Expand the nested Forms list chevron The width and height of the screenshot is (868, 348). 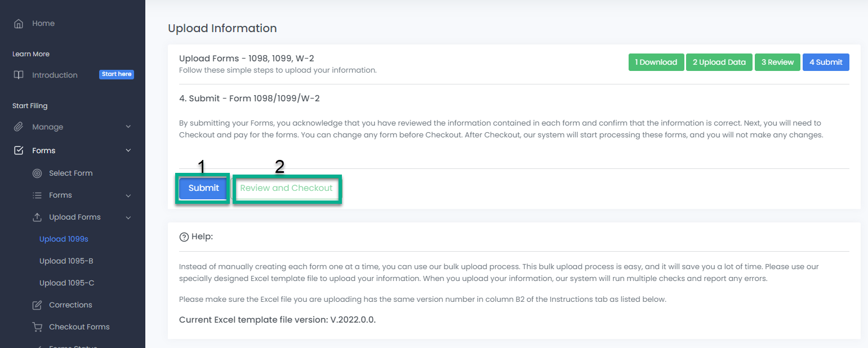point(128,195)
